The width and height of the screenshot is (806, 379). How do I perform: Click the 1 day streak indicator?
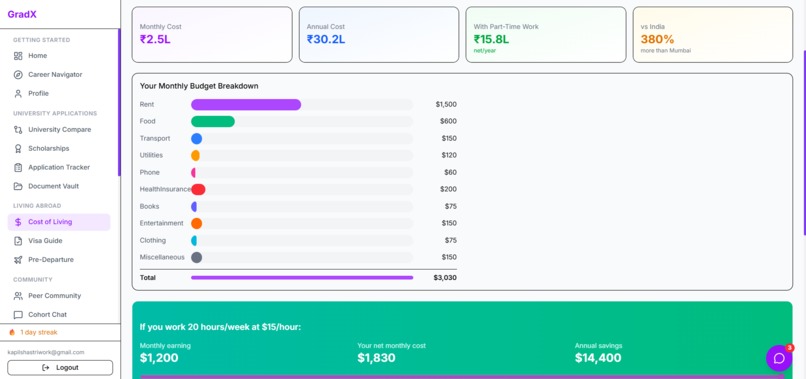[33, 332]
